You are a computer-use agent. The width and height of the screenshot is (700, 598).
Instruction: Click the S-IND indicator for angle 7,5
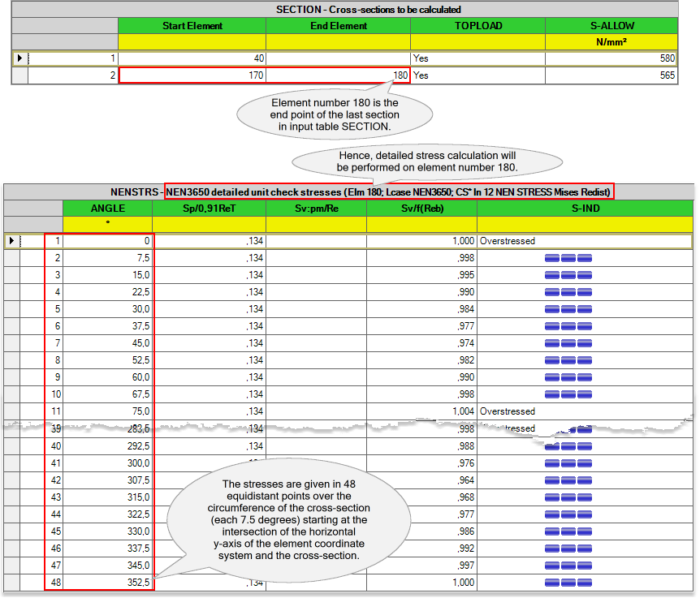tap(568, 258)
